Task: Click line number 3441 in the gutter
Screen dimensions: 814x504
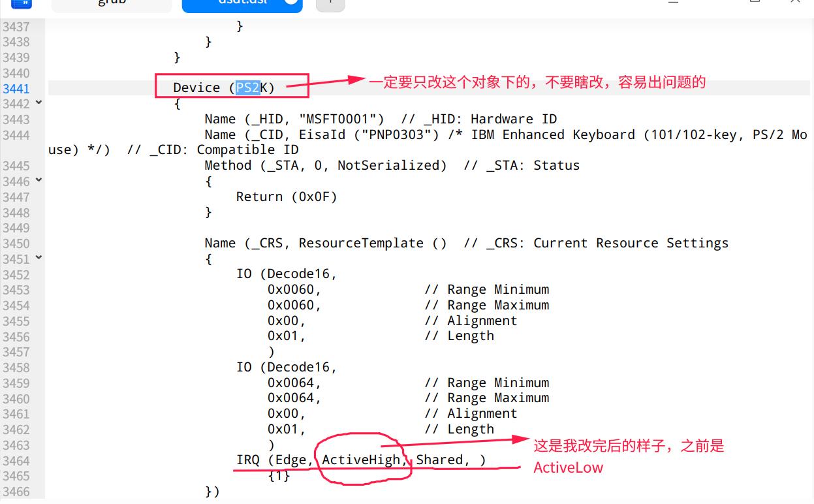Action: click(x=16, y=88)
